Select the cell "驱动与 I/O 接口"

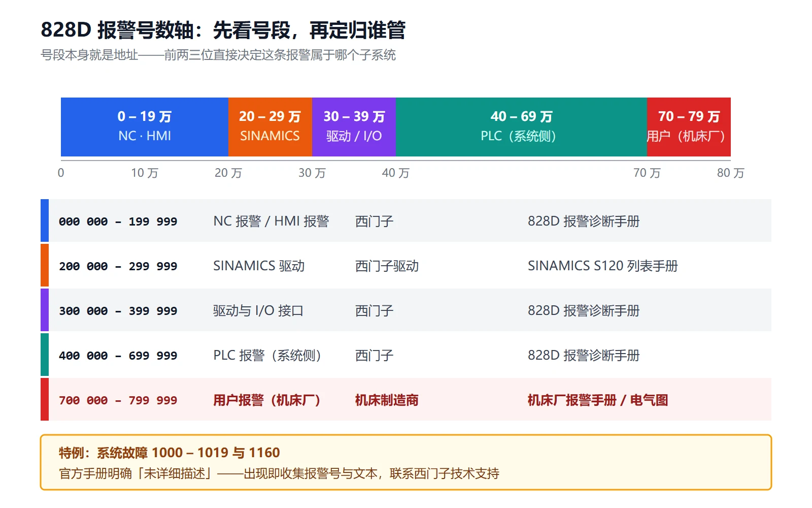pos(258,310)
